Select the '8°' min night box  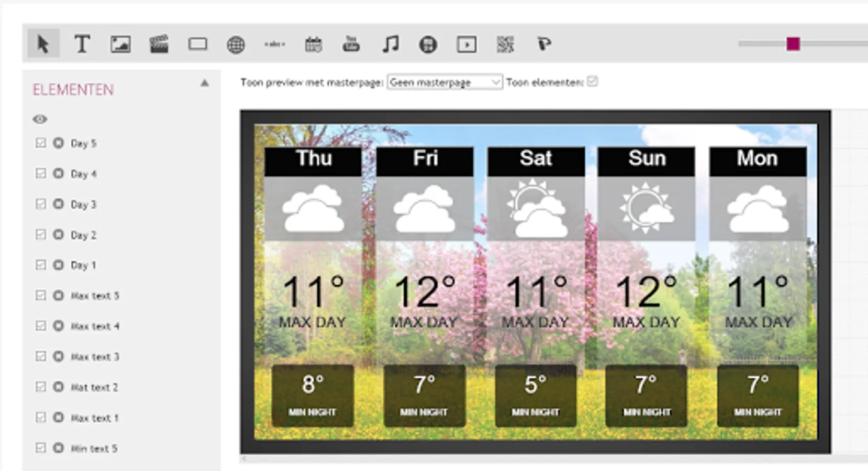point(313,396)
